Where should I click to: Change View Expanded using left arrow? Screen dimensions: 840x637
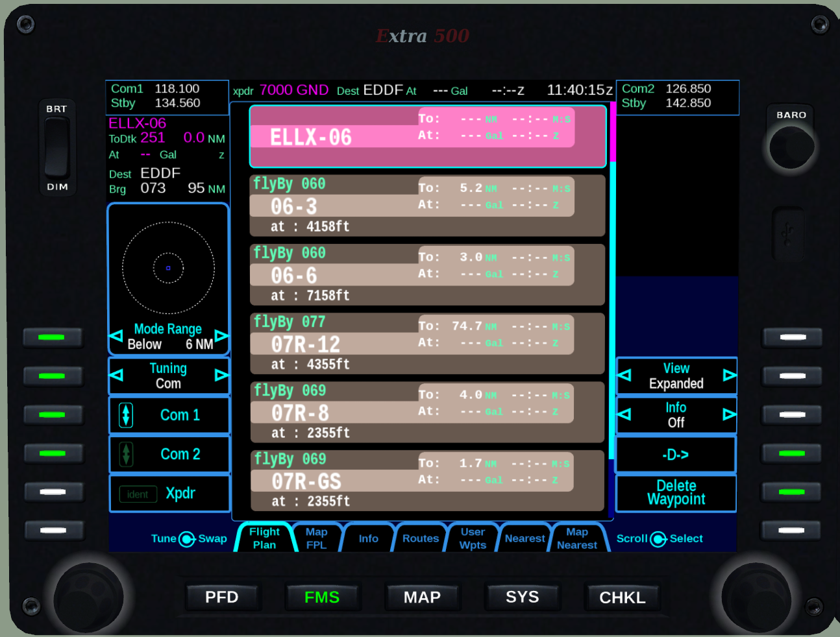pos(624,375)
